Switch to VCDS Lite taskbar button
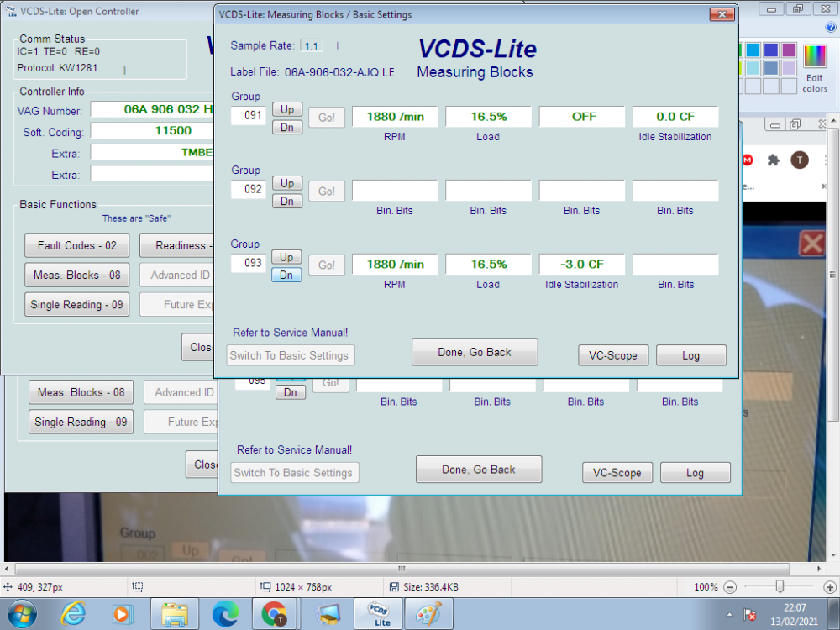 378,614
